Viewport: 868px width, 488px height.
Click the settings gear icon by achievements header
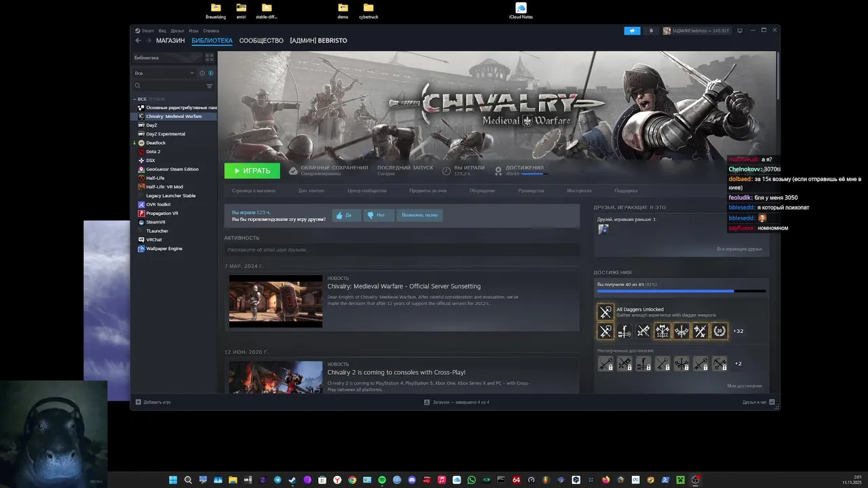point(498,171)
